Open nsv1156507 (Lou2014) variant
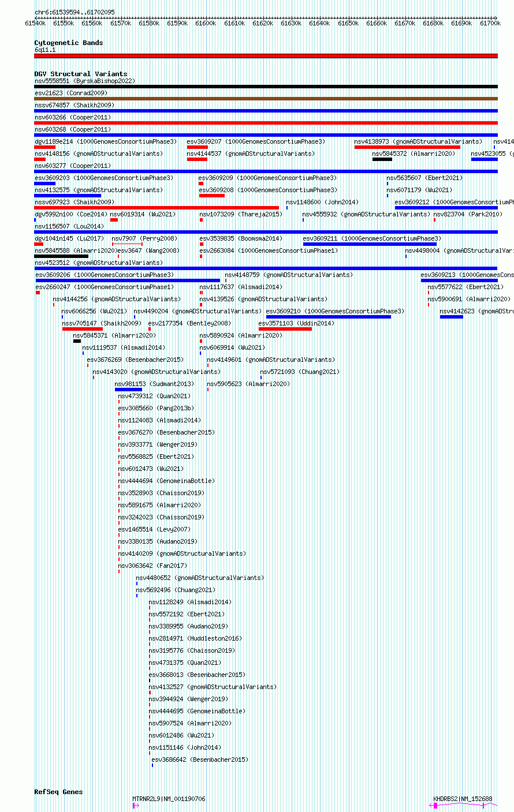Screen dimensions: 514x812 click(x=69, y=226)
